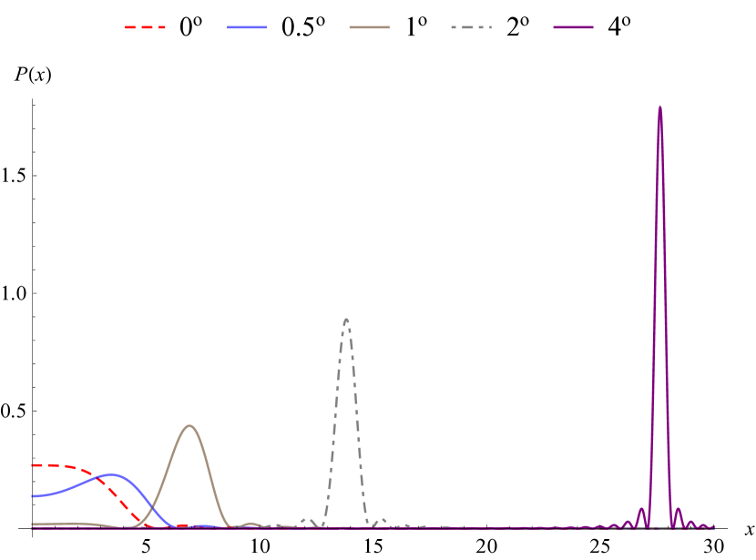This screenshot has width=756, height=560.
Task: Select the legend label 0.5°
Action: 303,27
